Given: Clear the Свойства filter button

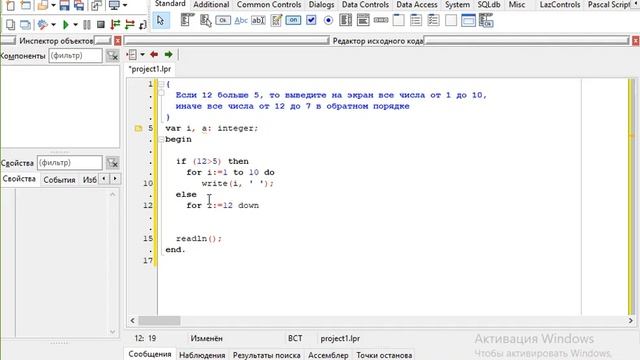Looking at the screenshot, I should coord(112,163).
